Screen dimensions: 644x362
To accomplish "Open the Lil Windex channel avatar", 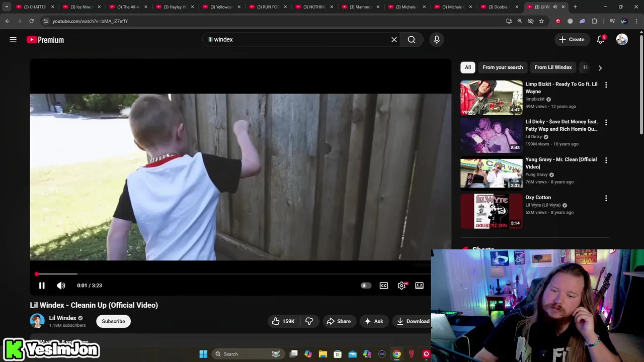I will pyautogui.click(x=37, y=321).
